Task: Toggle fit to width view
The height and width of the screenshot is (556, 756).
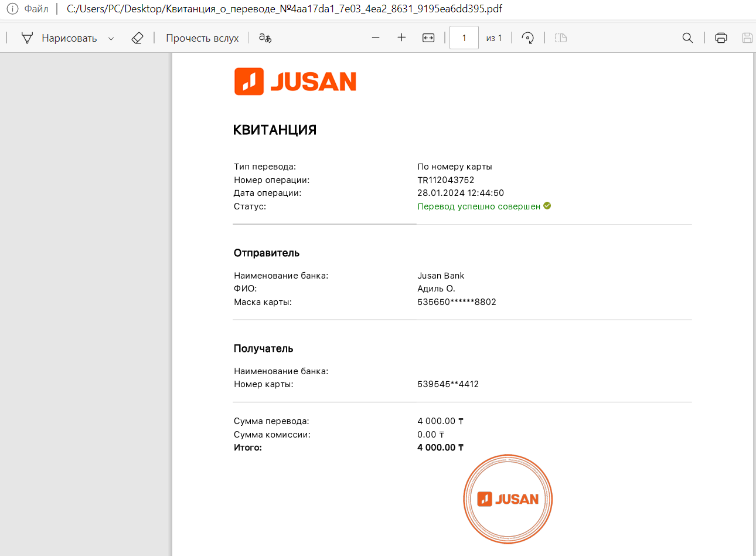Action: click(x=428, y=38)
